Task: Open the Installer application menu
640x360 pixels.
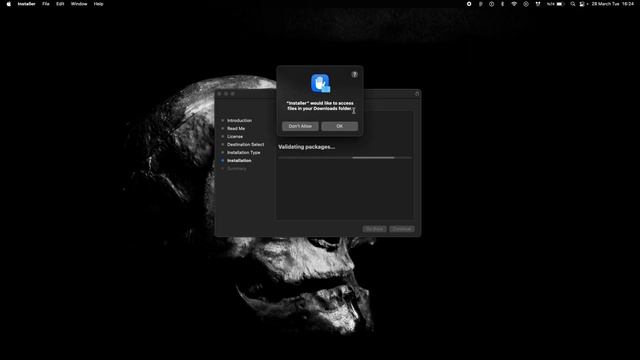Action: (27, 4)
